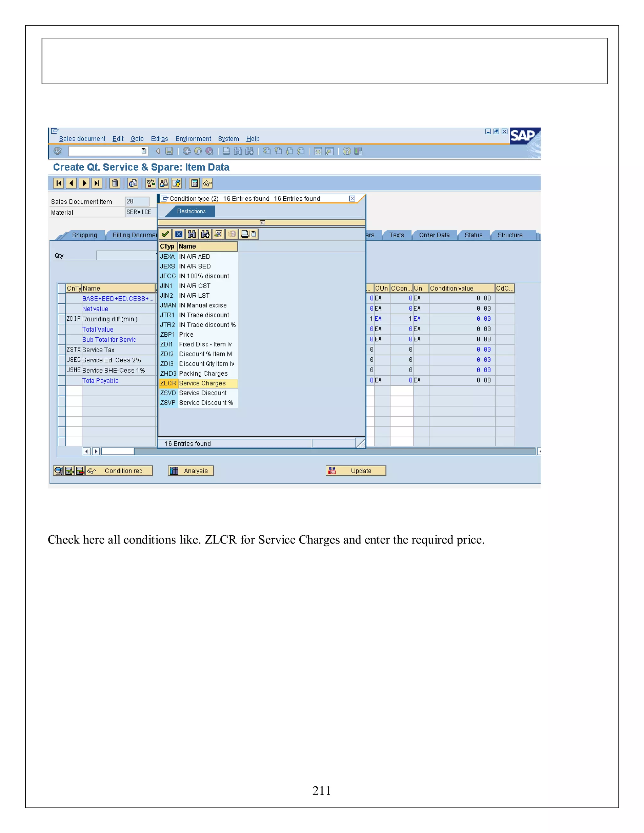The image size is (644, 833).
Task: Click the blue X Cancel icon in popup
Action: point(179,234)
